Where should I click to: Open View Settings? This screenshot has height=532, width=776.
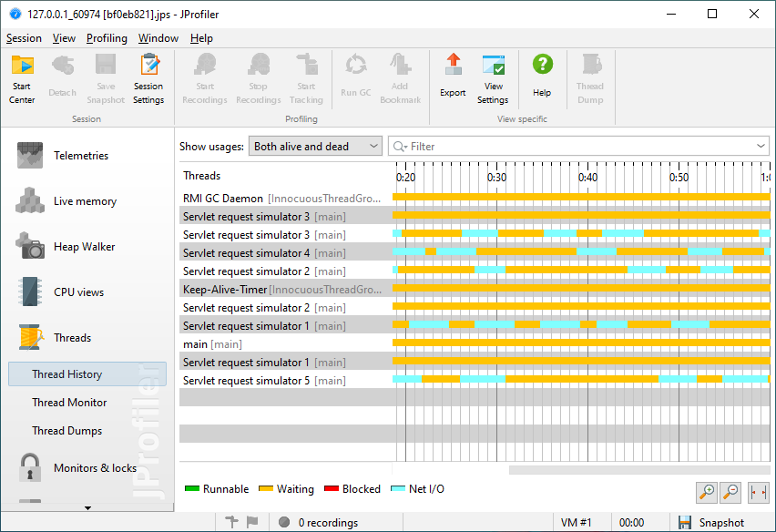pos(493,78)
